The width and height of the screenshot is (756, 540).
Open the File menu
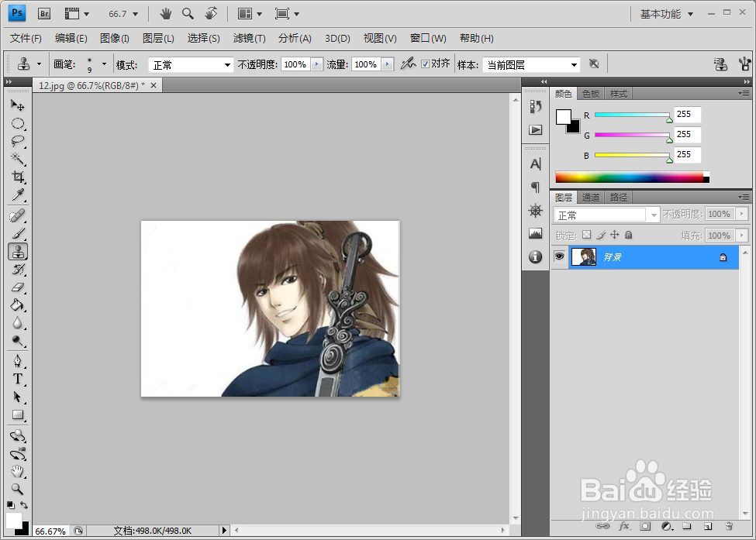pyautogui.click(x=26, y=38)
